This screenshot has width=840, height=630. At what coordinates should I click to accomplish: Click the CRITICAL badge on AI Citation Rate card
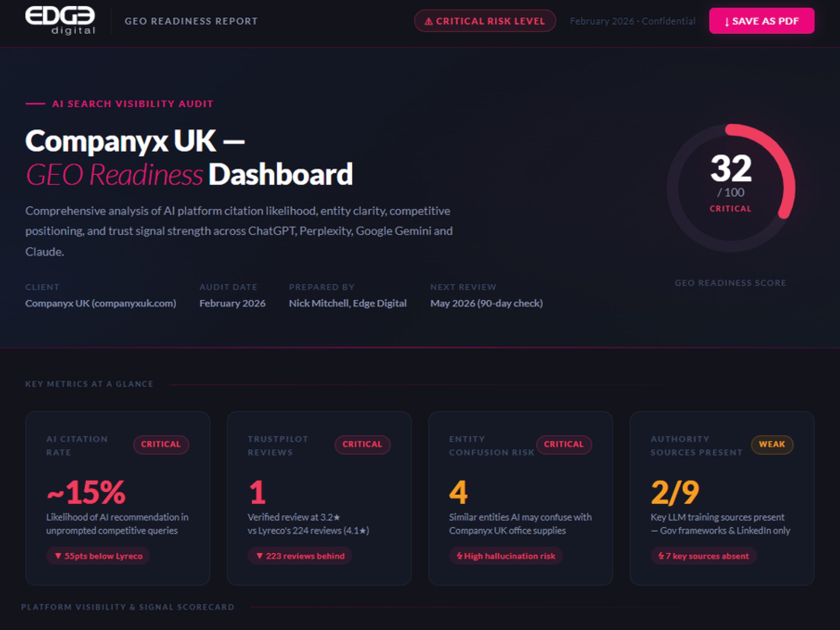point(161,444)
